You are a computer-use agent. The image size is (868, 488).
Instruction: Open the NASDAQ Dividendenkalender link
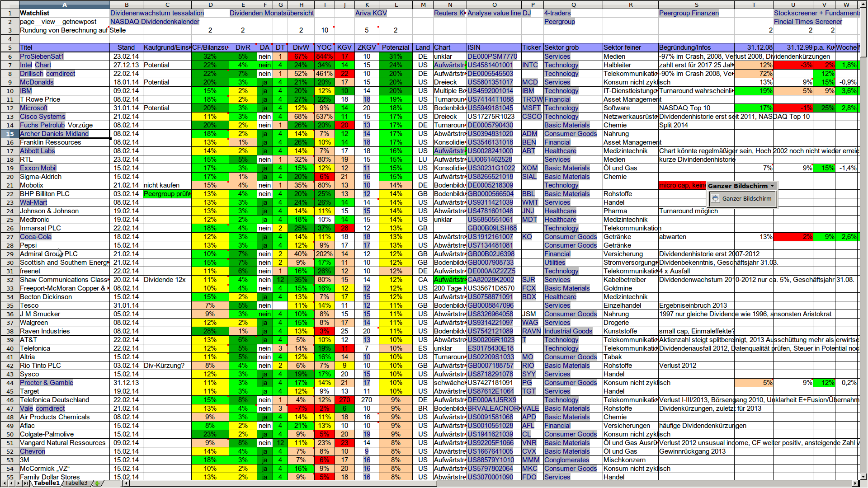[x=155, y=22]
